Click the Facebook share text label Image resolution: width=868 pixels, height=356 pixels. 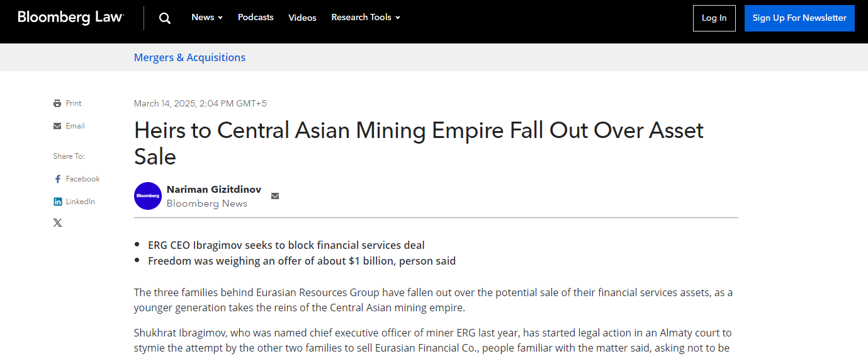click(82, 179)
